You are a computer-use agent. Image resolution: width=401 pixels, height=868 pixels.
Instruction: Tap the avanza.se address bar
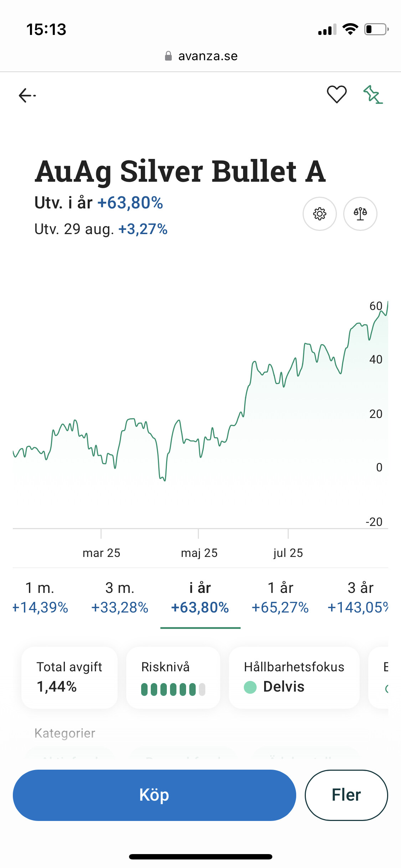point(207,56)
